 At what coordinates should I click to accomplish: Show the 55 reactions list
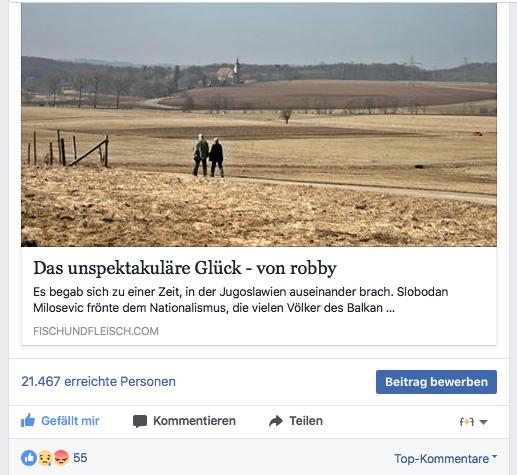pyautogui.click(x=80, y=458)
